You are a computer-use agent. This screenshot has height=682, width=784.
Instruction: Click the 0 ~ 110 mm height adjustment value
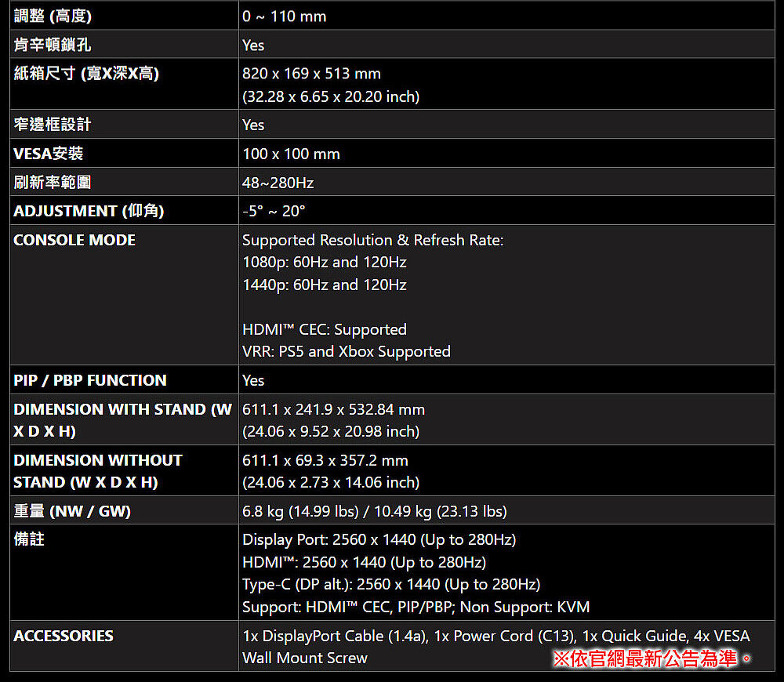(284, 16)
